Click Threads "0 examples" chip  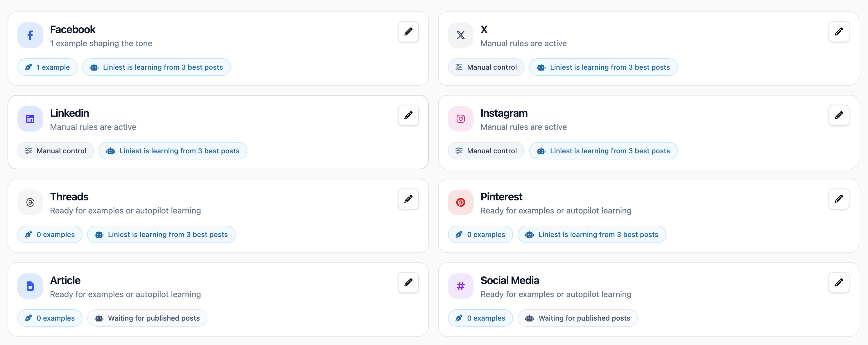pyautogui.click(x=50, y=234)
